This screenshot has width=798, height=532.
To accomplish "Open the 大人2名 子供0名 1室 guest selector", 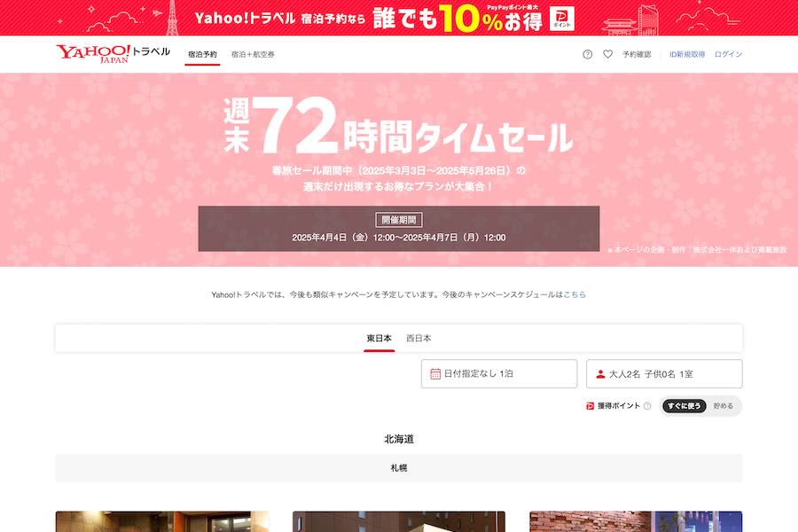I will [x=664, y=373].
